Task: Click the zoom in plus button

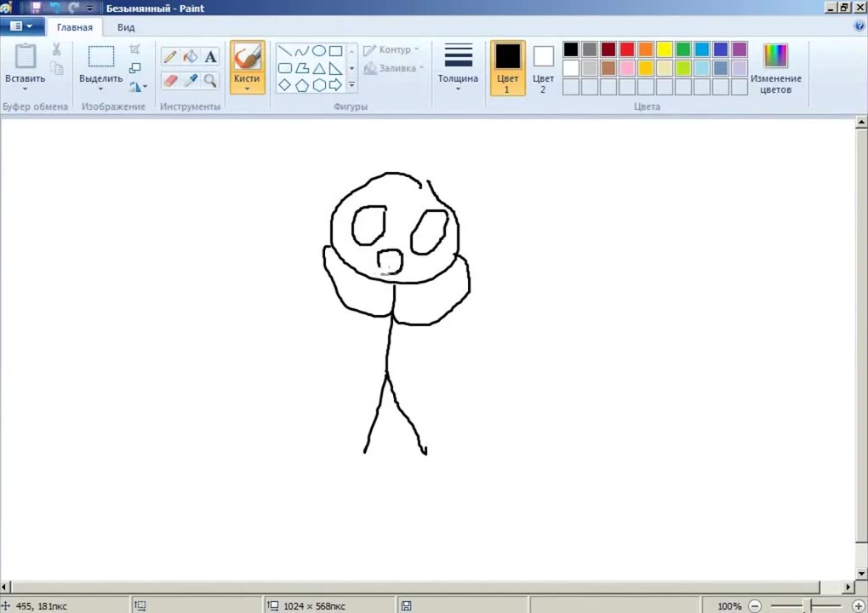Action: pyautogui.click(x=858, y=606)
